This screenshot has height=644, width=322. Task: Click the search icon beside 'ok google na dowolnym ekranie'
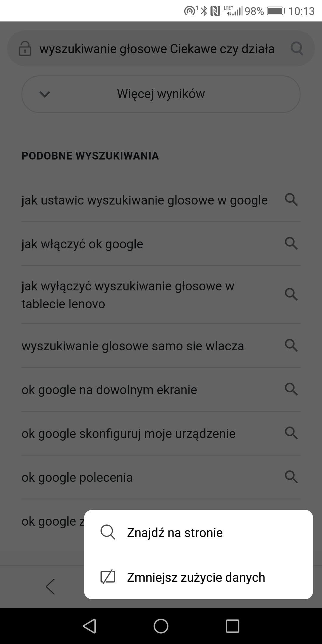[x=291, y=389]
